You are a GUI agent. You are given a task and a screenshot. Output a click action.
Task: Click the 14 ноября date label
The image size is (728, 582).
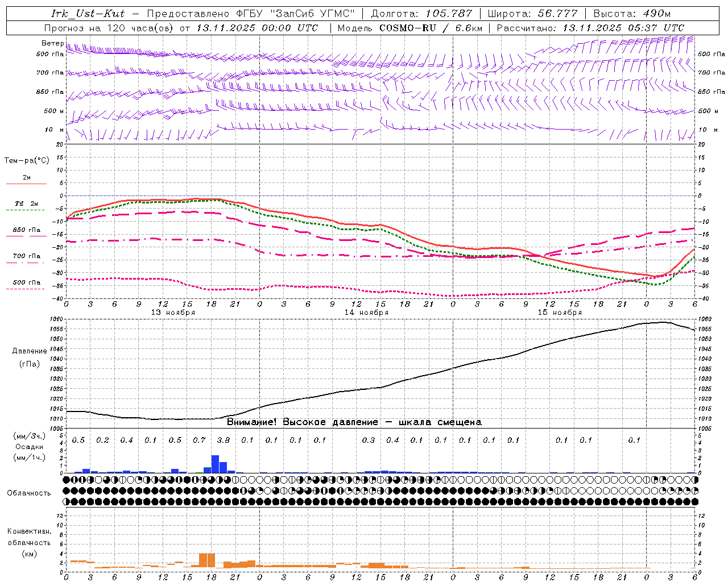click(x=366, y=312)
